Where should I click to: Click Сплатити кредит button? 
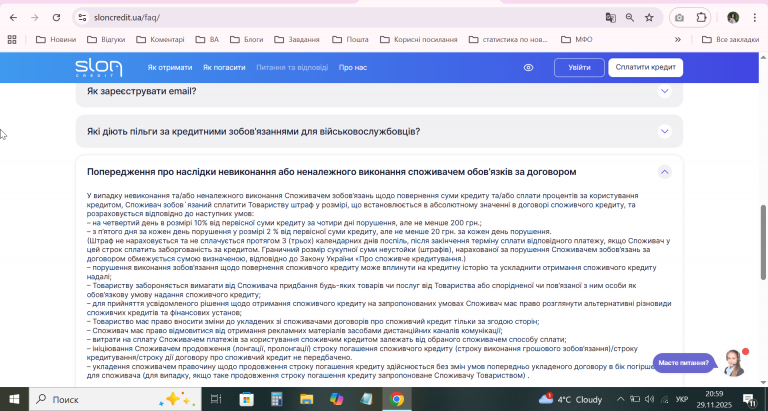pos(646,68)
